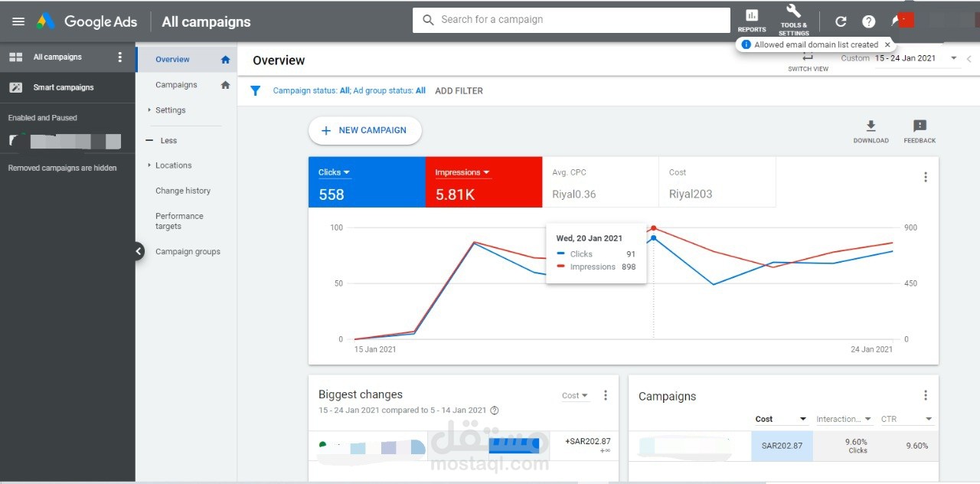
Task: Click Removed campaigns are hidden text
Action: tap(62, 168)
